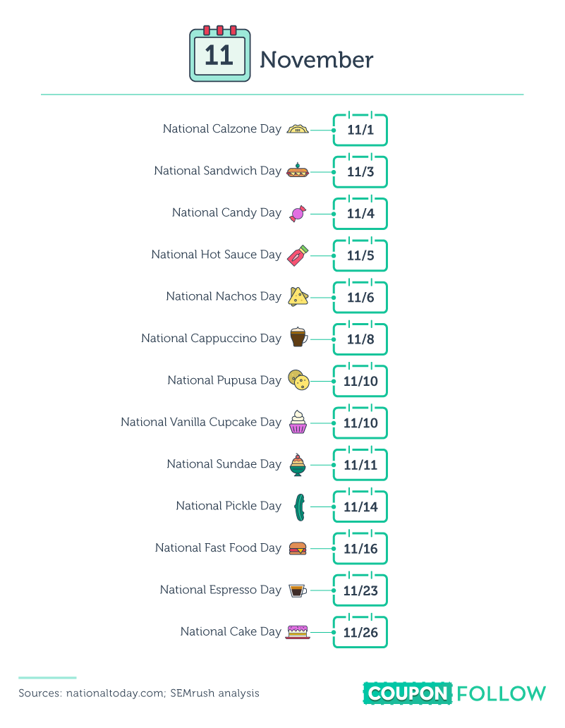Click the CouponFollow logo
This screenshot has height=728, width=565.
point(454,693)
